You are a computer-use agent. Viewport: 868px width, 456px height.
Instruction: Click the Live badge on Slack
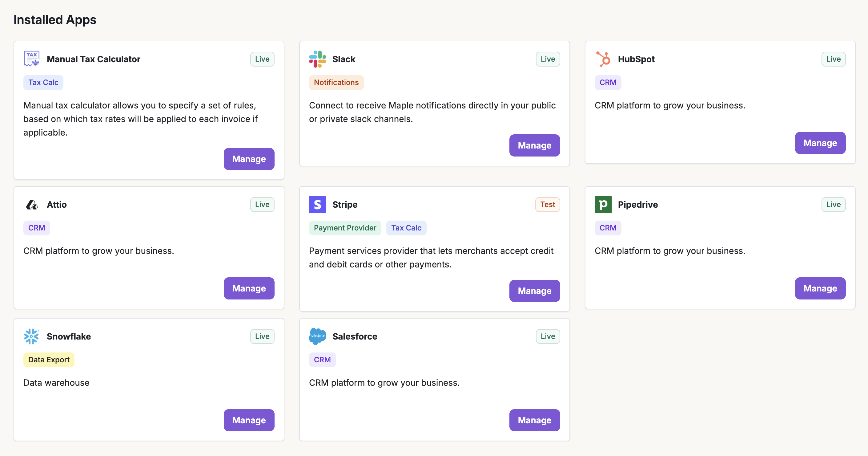coord(548,59)
